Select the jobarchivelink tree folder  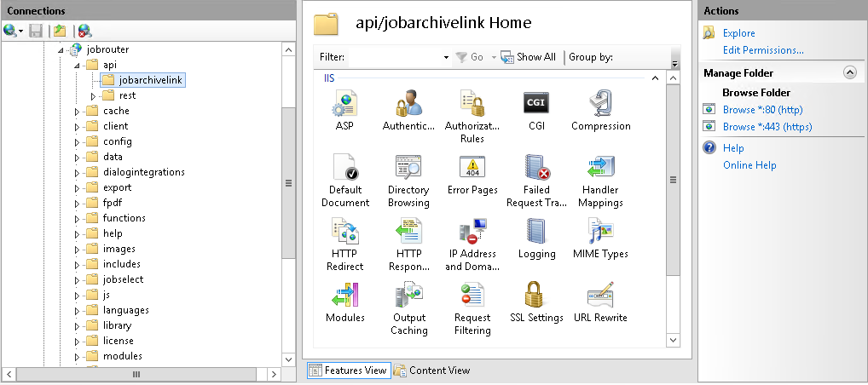(x=143, y=80)
